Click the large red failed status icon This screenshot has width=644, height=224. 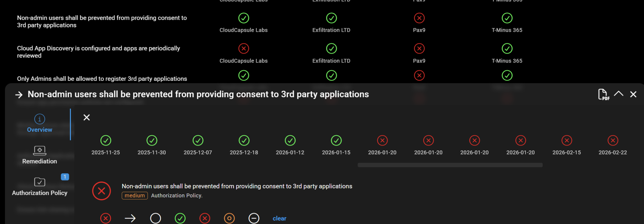(x=102, y=191)
